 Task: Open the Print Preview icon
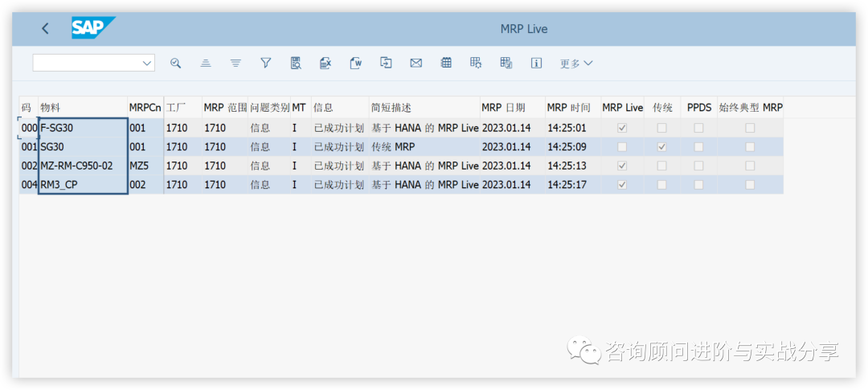[296, 64]
